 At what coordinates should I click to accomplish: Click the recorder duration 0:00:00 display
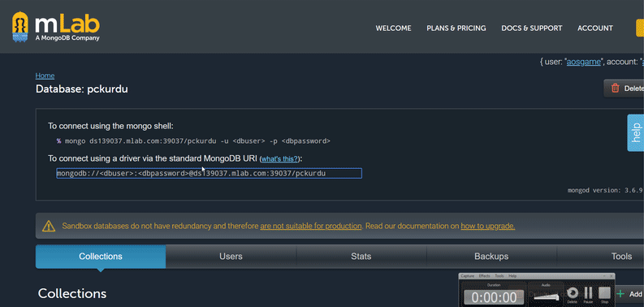(494, 296)
